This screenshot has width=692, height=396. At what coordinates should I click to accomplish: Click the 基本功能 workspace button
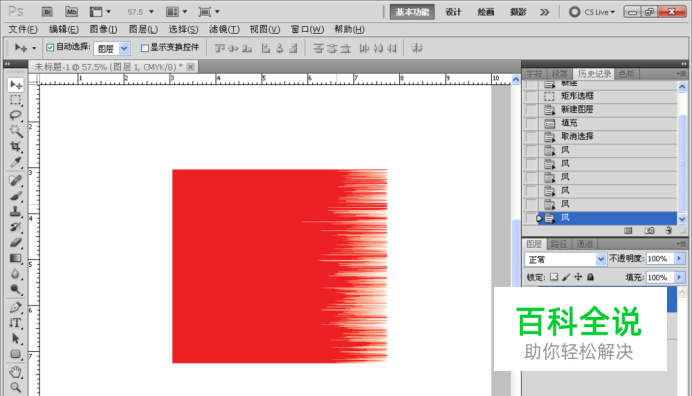(x=412, y=12)
